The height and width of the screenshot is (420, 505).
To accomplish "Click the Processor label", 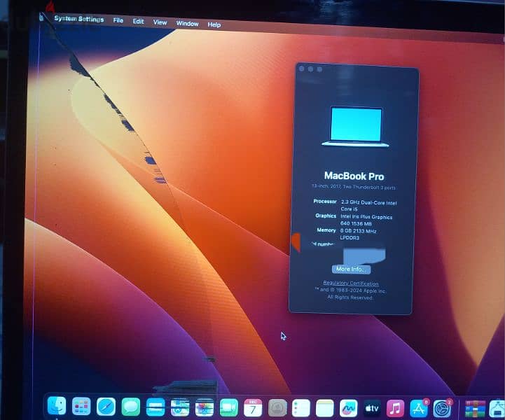I will [325, 201].
